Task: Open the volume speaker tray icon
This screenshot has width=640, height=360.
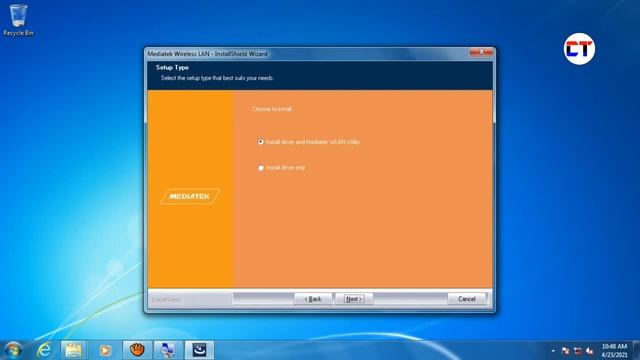Action: [590, 351]
